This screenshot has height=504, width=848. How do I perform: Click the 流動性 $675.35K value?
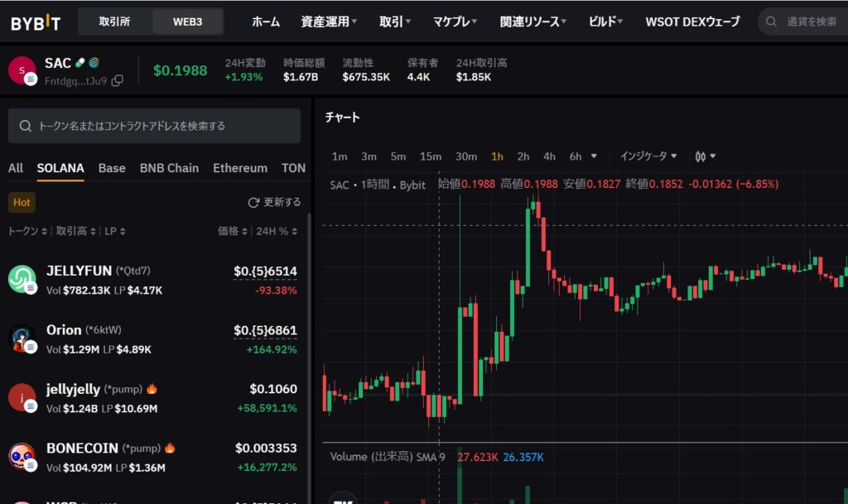(x=365, y=77)
